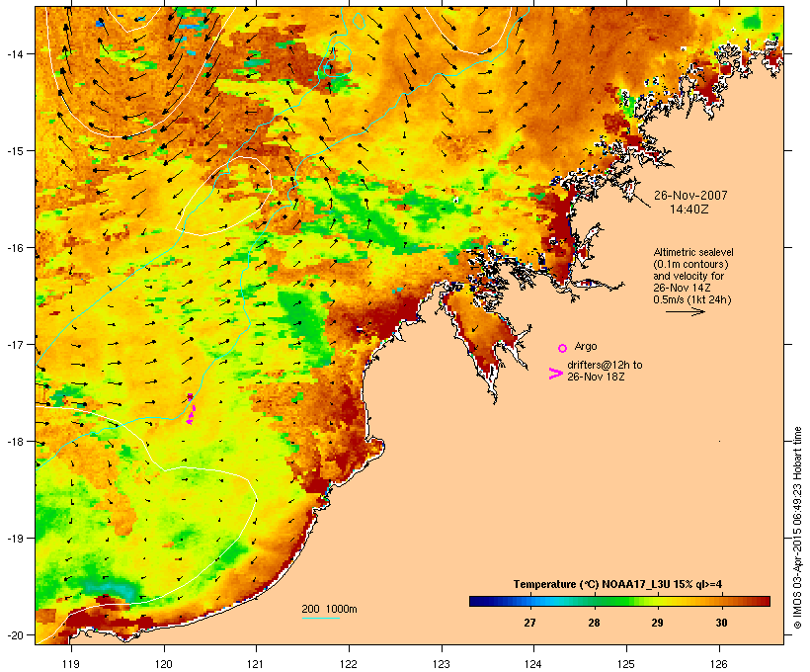
Task: Click the 'drifters@12h to' legend text
Action: [605, 365]
